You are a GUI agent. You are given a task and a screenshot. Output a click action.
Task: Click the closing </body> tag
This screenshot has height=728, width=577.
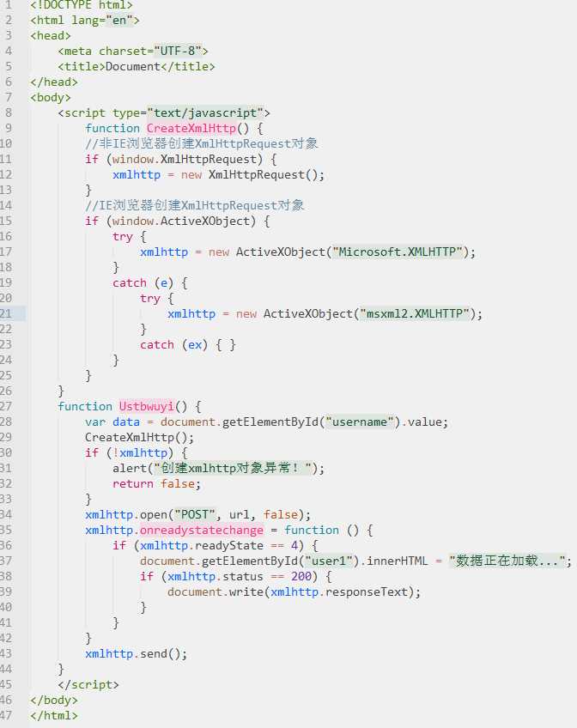pyautogui.click(x=54, y=700)
